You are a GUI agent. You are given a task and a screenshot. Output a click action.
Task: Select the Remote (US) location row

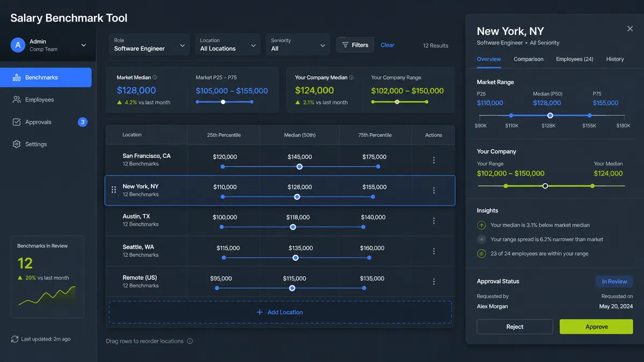[x=280, y=282]
